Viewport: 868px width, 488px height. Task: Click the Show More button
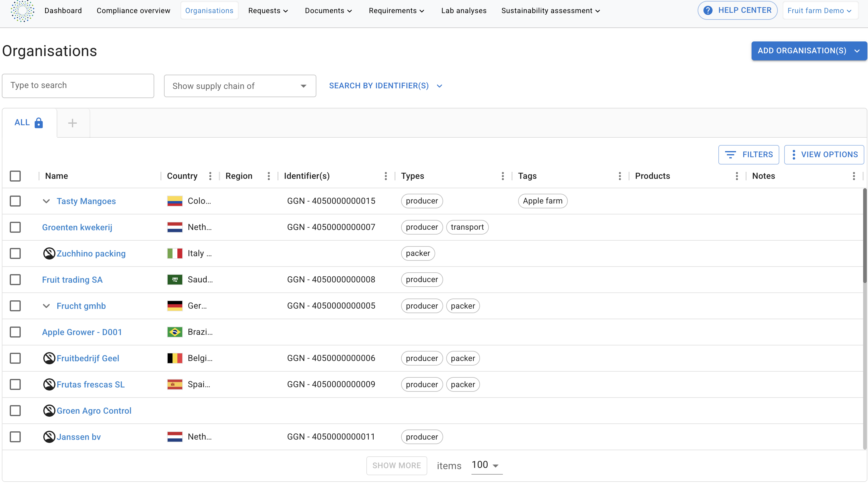pos(397,465)
